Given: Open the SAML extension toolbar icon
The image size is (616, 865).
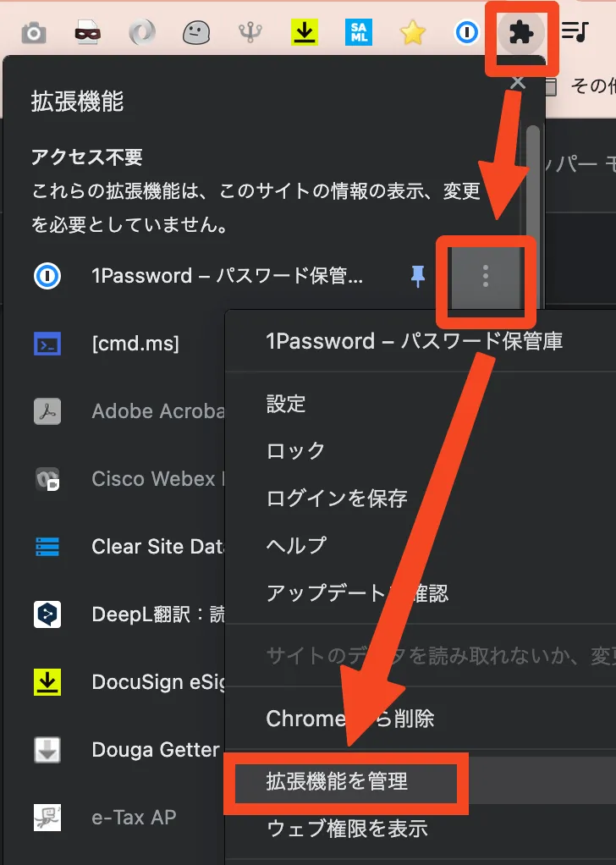Looking at the screenshot, I should [x=359, y=32].
